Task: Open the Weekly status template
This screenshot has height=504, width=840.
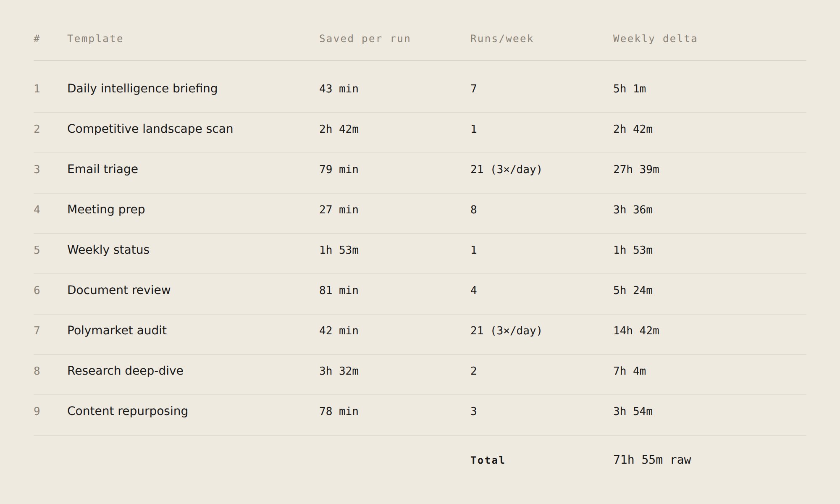Action: pos(108,250)
